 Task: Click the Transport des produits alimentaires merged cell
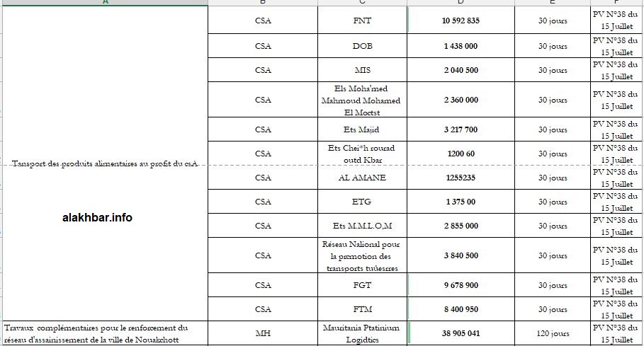click(104, 164)
